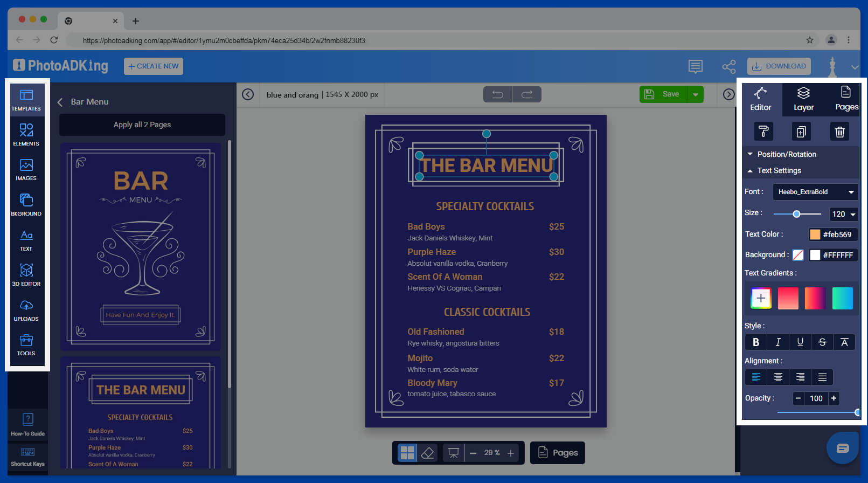Open the Uploads sidebar panel
The height and width of the screenshot is (483, 868).
pyautogui.click(x=26, y=310)
